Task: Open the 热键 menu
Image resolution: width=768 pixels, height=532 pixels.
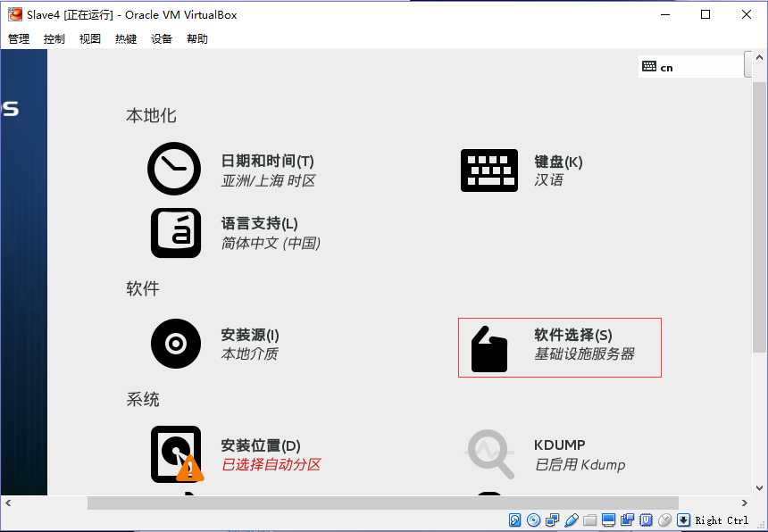Action: pos(126,38)
